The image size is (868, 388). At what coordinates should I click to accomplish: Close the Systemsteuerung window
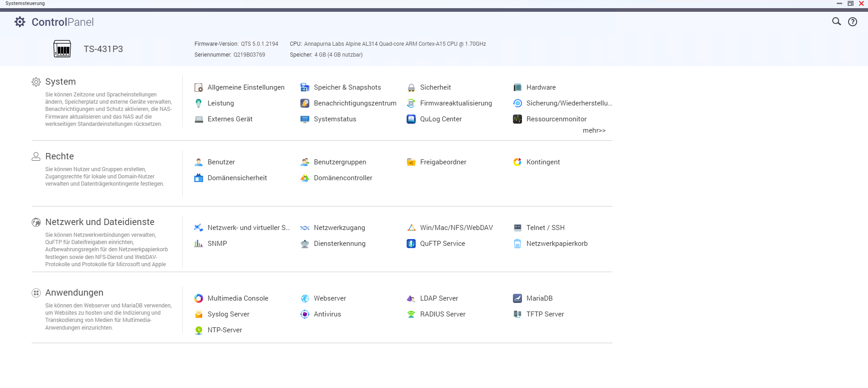coord(861,4)
